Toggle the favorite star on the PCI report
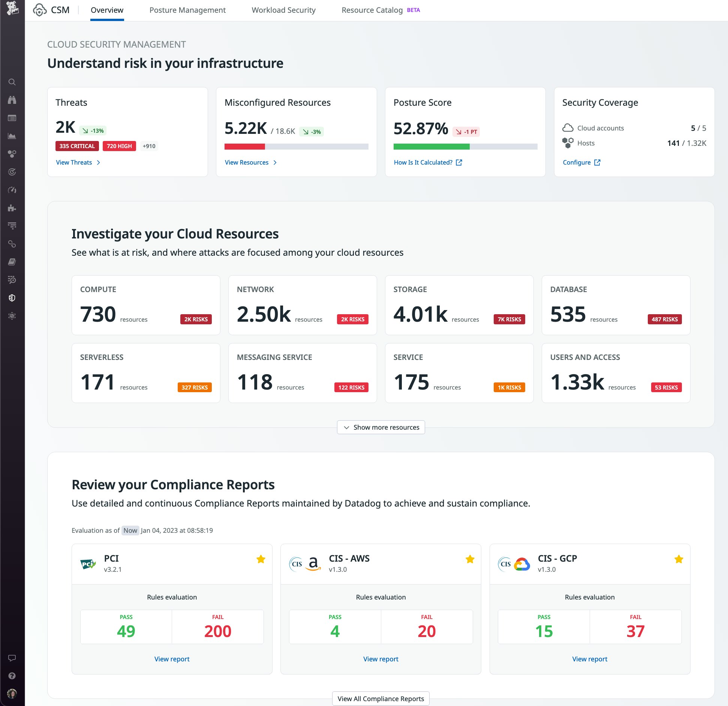Image resolution: width=728 pixels, height=706 pixels. tap(261, 559)
